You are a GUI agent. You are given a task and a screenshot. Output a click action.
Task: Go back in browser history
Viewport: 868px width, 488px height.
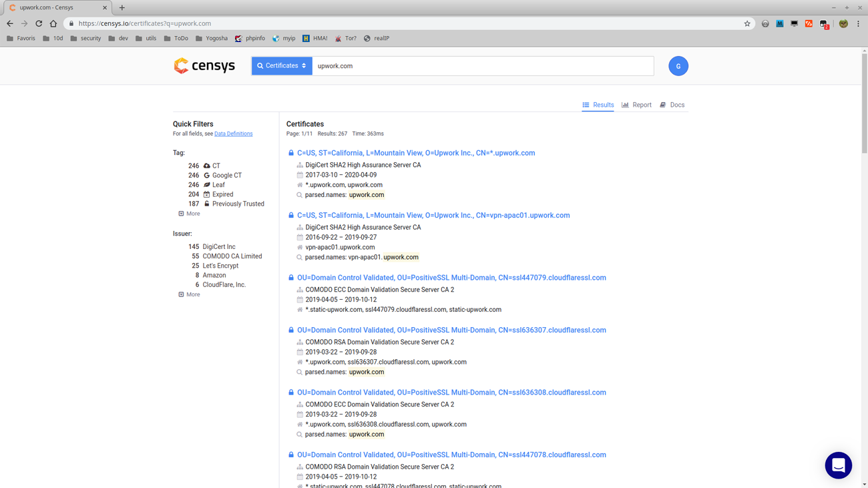click(x=9, y=23)
